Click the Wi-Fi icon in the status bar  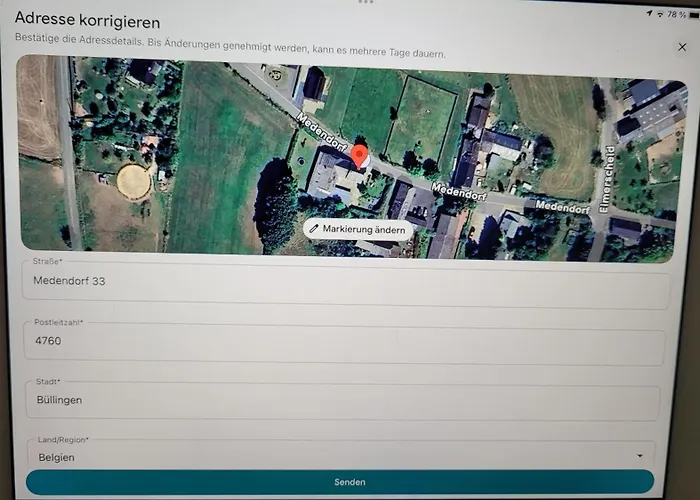[x=660, y=14]
